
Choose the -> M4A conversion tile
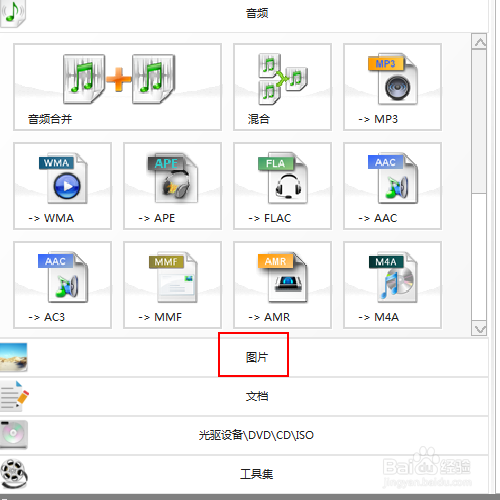click(392, 285)
